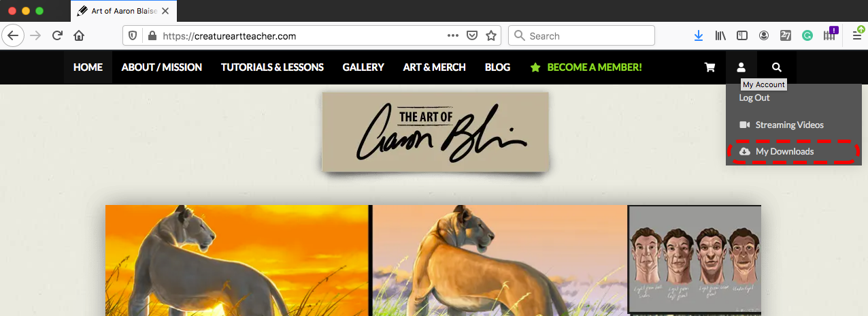Click the Firefox downloads arrow icon
Image resolution: width=868 pixels, height=316 pixels.
point(699,35)
